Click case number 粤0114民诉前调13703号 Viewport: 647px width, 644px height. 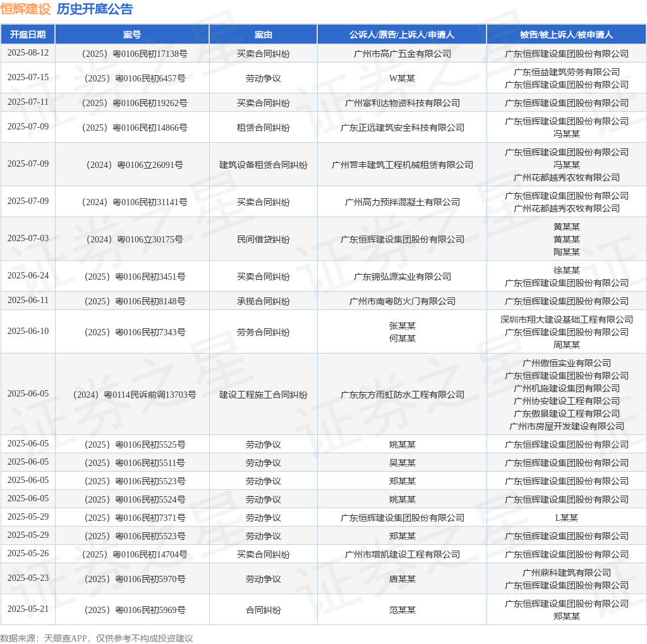[x=135, y=395]
